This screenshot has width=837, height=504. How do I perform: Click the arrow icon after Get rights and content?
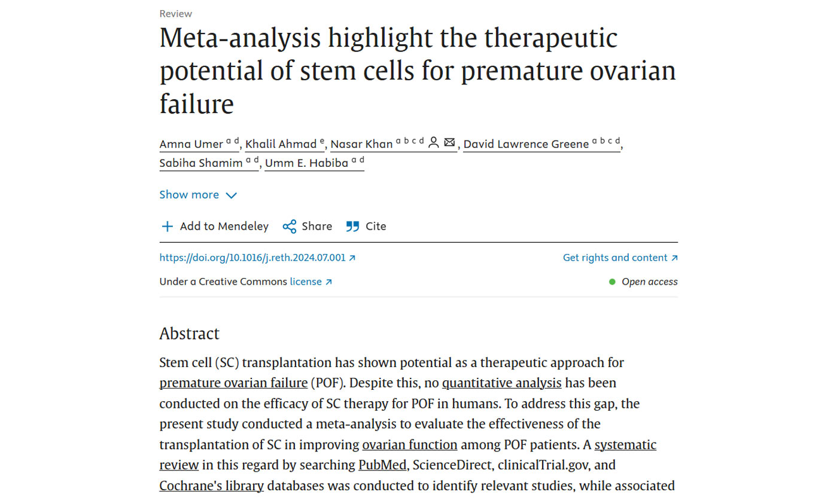(x=674, y=258)
